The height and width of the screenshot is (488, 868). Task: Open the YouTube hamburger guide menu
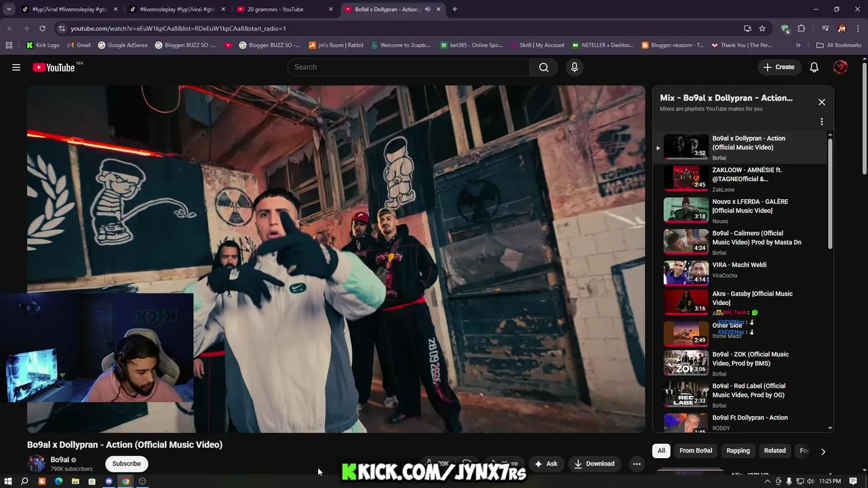pos(16,67)
